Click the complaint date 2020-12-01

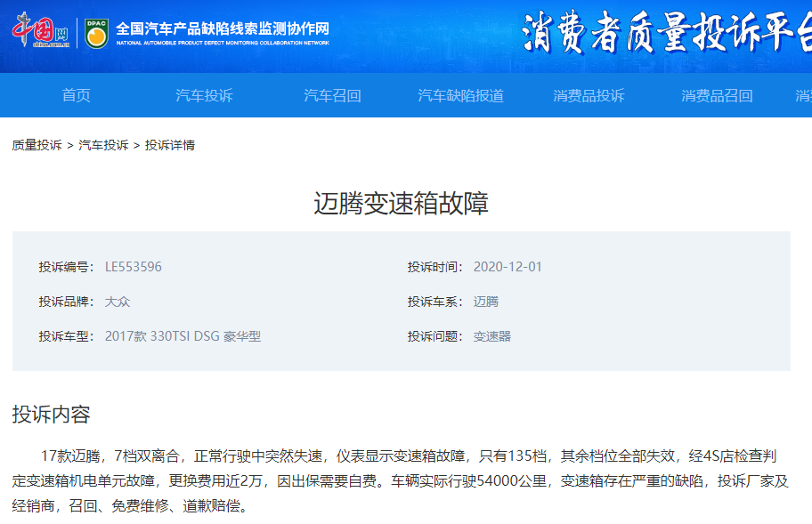[507, 267]
